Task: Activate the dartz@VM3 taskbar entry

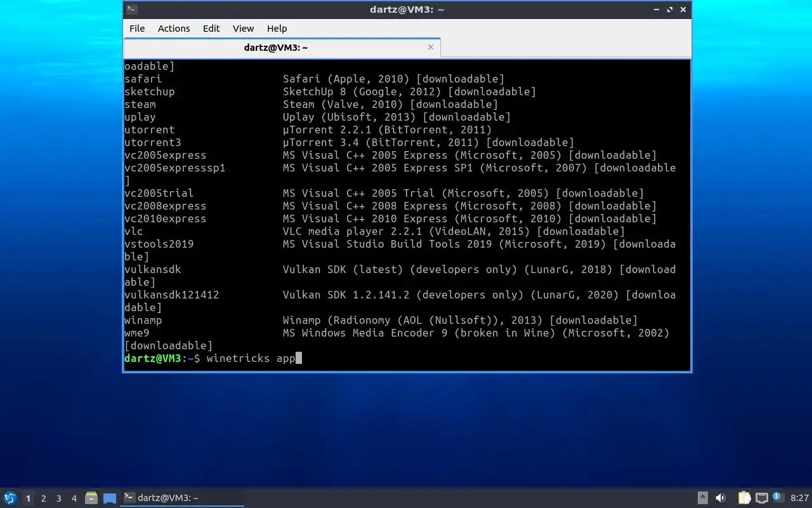Action: [x=183, y=498]
